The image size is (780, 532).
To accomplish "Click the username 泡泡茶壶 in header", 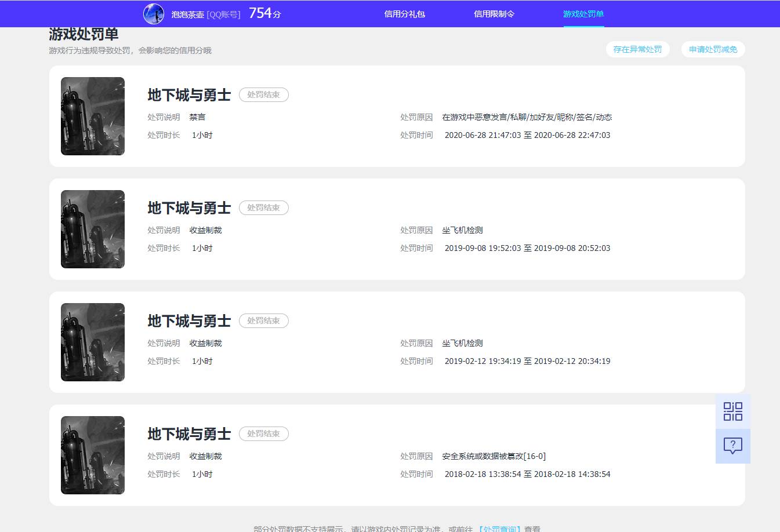I will [x=187, y=14].
